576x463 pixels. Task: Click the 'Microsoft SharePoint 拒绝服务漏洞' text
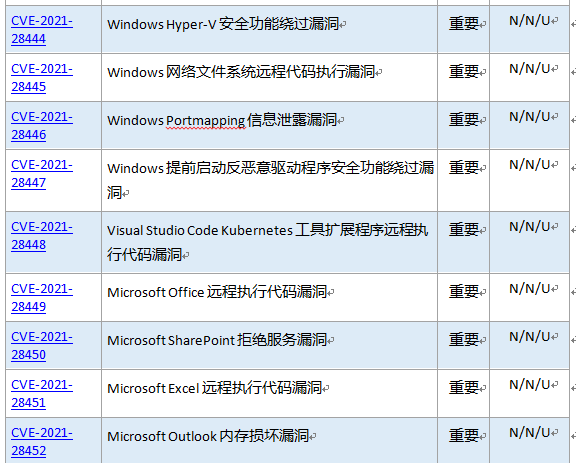pyautogui.click(x=217, y=340)
